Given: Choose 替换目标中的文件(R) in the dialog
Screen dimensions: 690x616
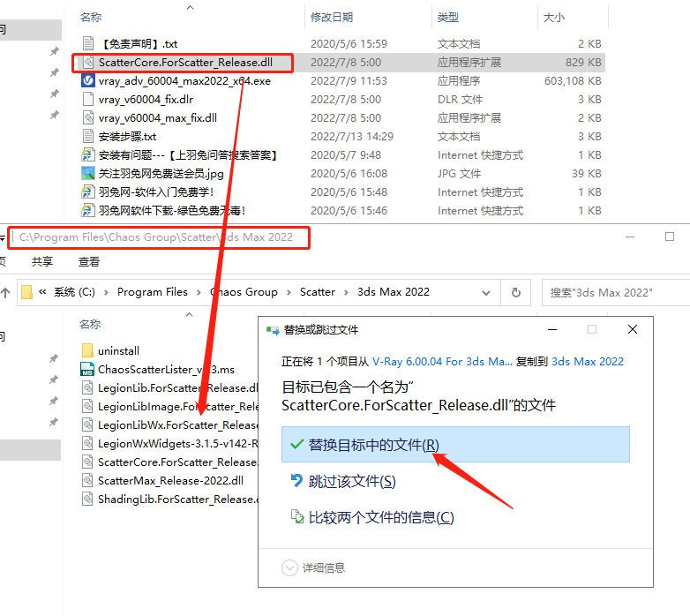Looking at the screenshot, I should tap(373, 446).
